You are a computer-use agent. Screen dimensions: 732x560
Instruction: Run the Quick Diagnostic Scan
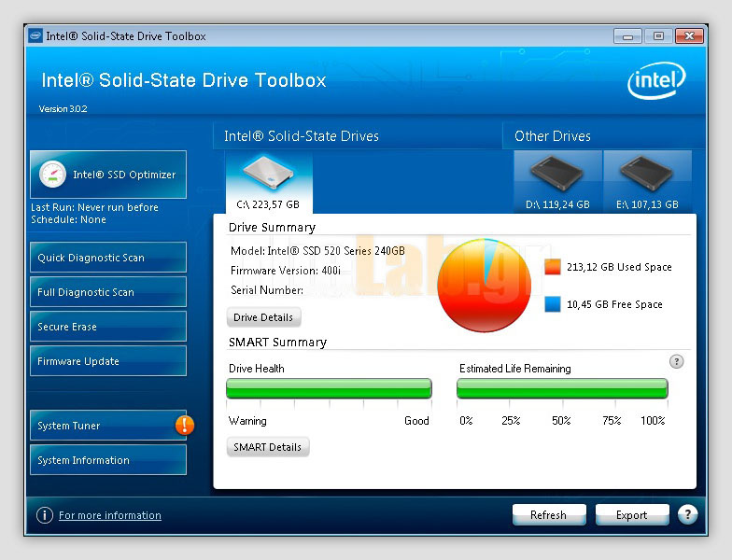(107, 258)
